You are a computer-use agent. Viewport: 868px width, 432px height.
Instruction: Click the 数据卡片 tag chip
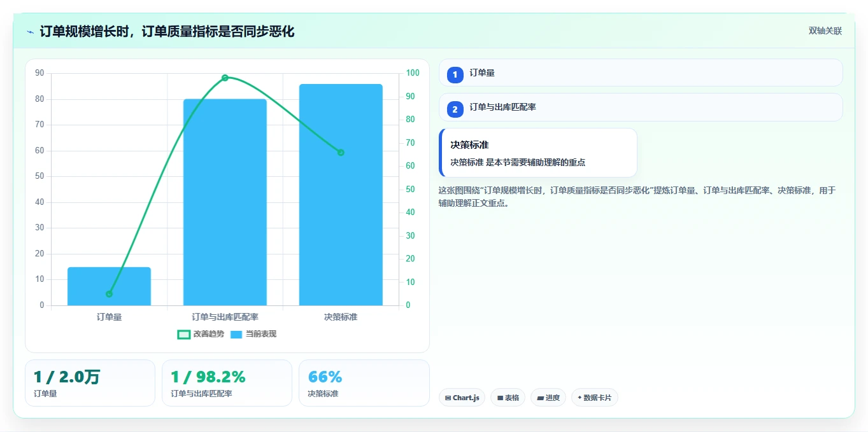tap(594, 398)
